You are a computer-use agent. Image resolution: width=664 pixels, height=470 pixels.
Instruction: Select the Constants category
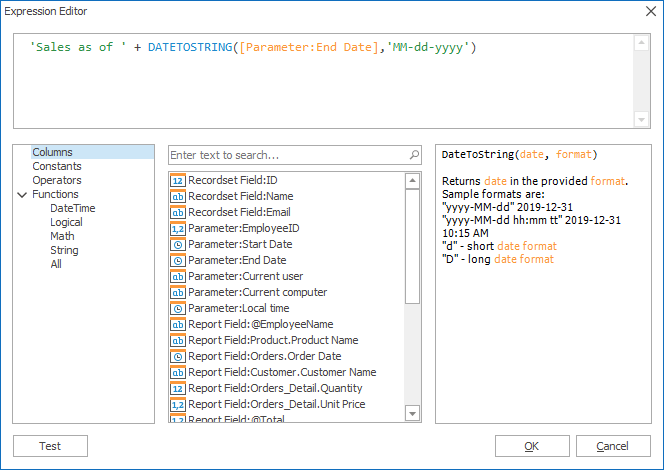[57, 166]
